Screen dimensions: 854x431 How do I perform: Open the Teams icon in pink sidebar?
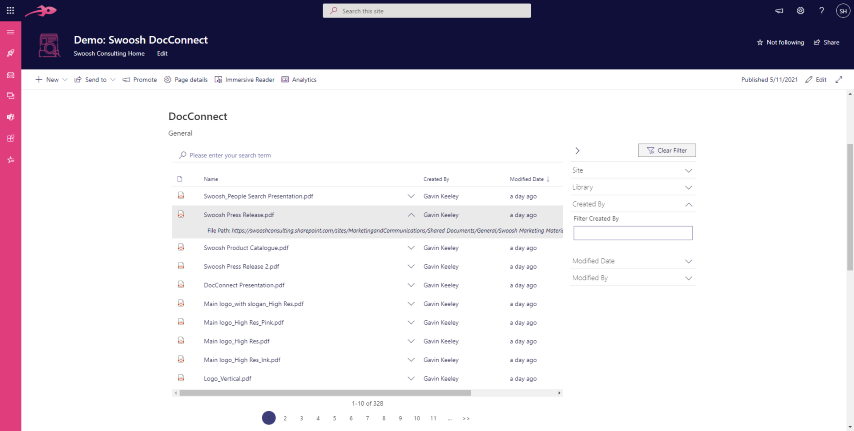point(10,117)
